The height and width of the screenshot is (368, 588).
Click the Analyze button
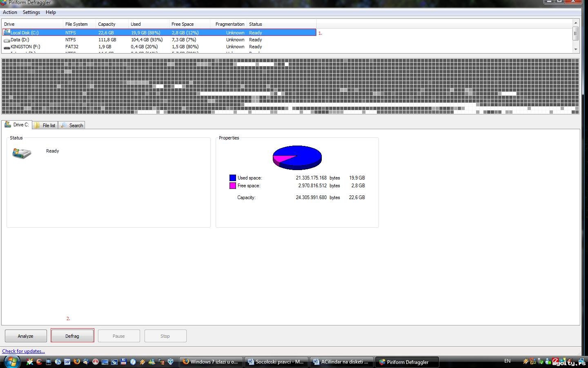(25, 336)
